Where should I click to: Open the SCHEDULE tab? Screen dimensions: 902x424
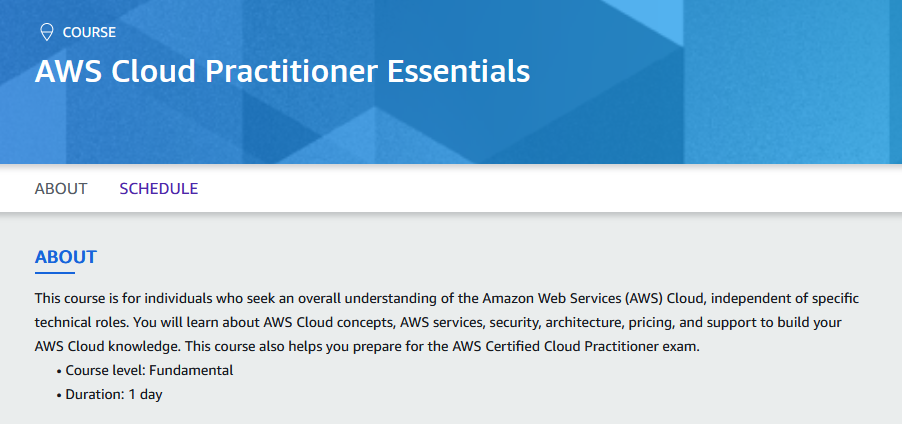click(x=159, y=188)
